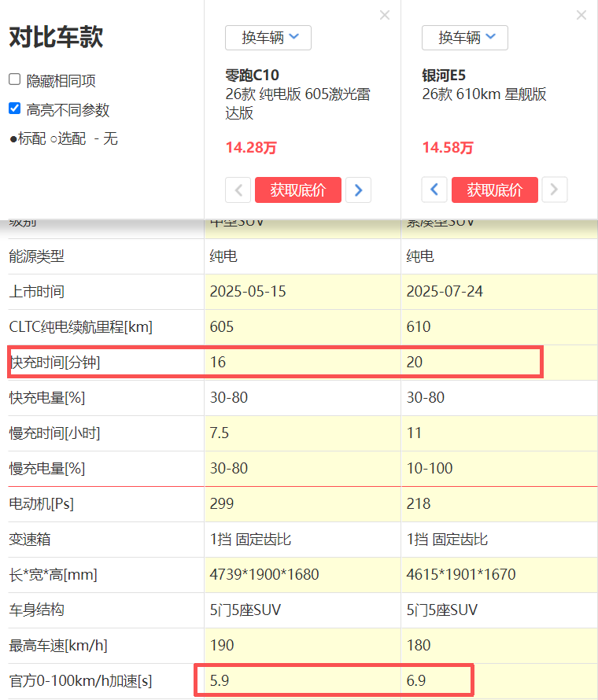Open the 零跑C10 model name link
The image size is (598, 700).
[253, 76]
